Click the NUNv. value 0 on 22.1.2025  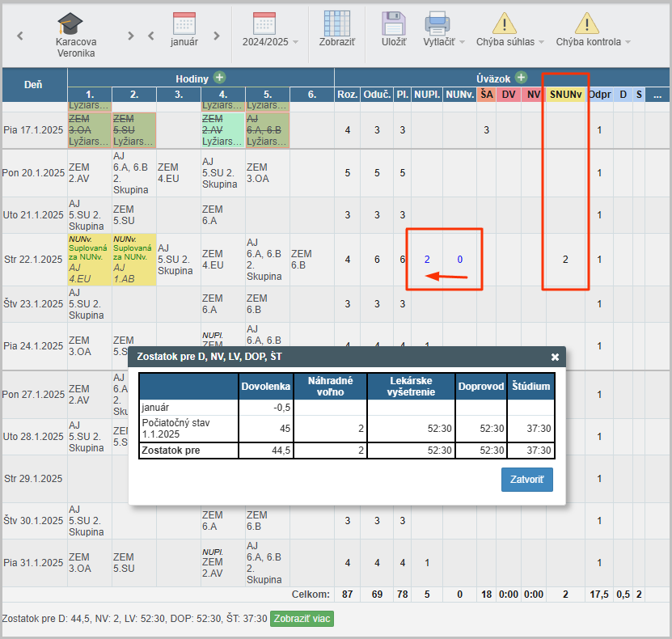pyautogui.click(x=460, y=260)
